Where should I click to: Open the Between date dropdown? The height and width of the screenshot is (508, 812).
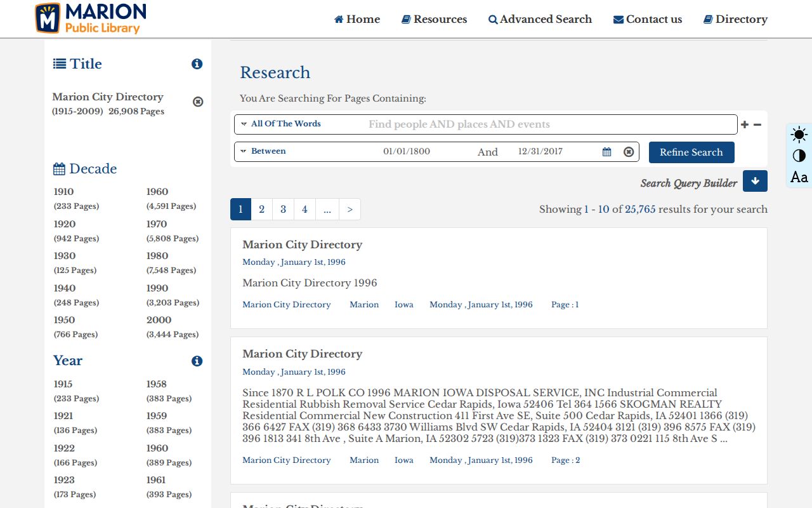tap(263, 151)
